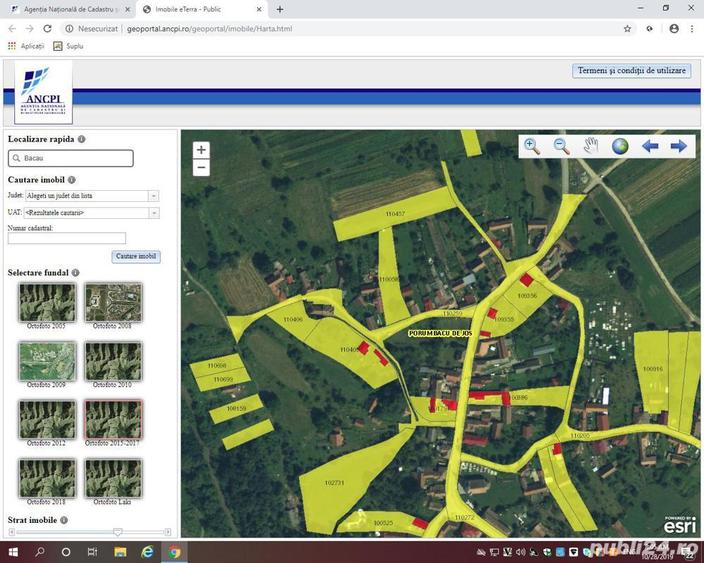The width and height of the screenshot is (704, 563).
Task: Open the Aplicații apps shortcut
Action: (26, 46)
